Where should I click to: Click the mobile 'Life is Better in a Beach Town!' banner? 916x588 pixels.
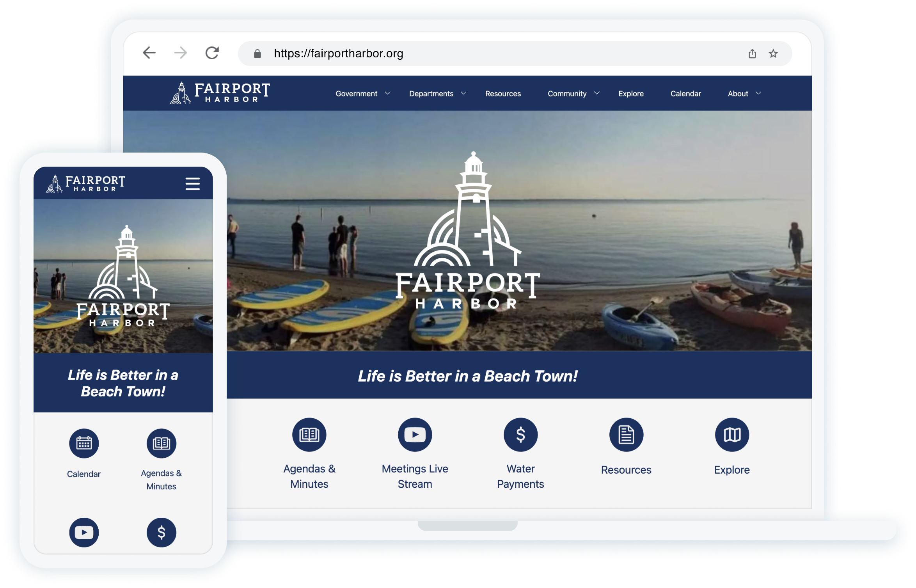[x=123, y=383]
